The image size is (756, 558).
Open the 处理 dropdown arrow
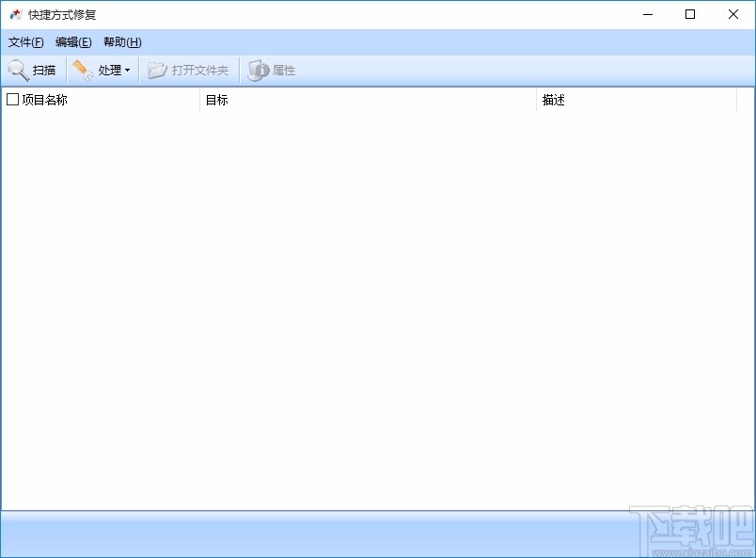128,70
